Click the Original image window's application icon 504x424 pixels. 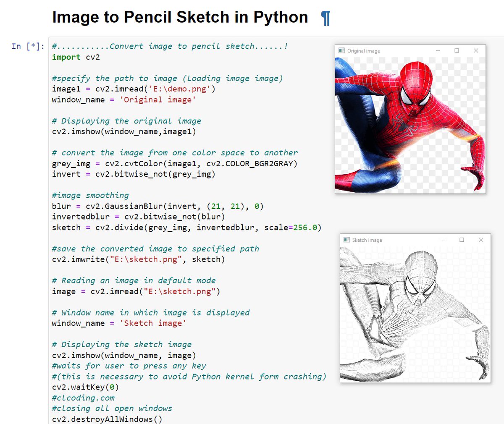click(343, 50)
